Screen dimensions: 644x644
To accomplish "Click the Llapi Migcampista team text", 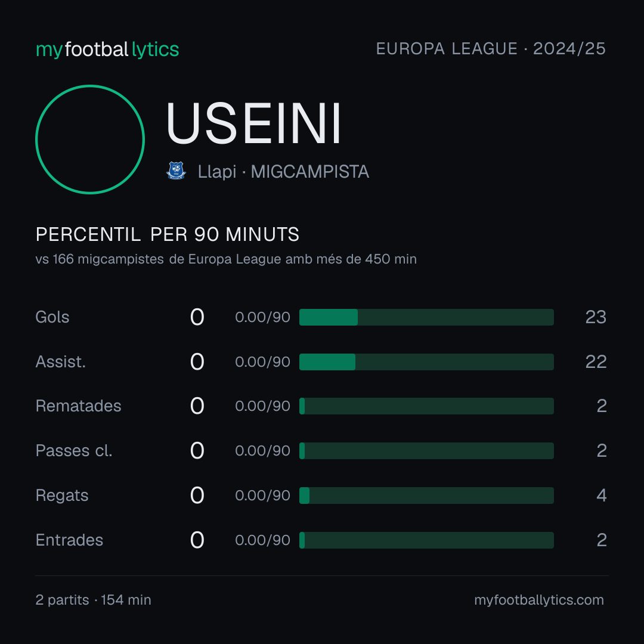I will [283, 172].
